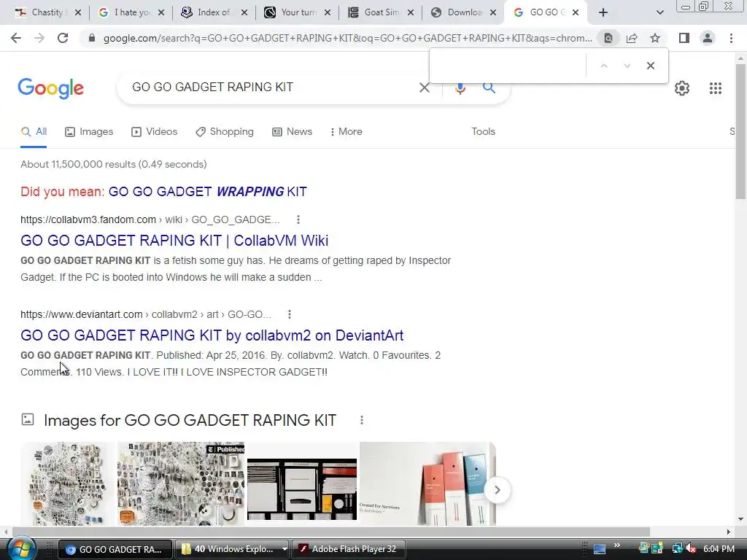Follow the WRAPPING KIT suggestion link
747x560 pixels.
208,192
